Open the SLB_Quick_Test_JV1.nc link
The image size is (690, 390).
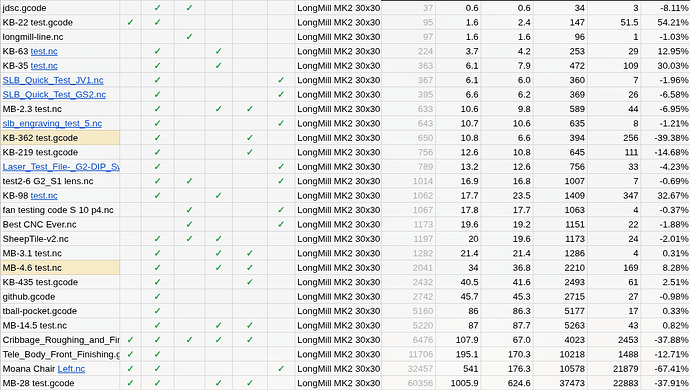click(x=53, y=81)
